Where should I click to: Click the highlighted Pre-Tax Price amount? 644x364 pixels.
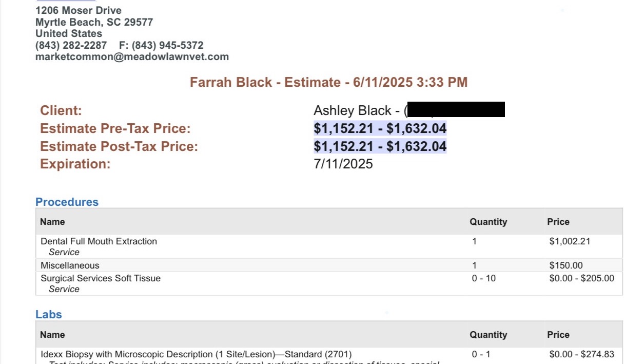[380, 128]
